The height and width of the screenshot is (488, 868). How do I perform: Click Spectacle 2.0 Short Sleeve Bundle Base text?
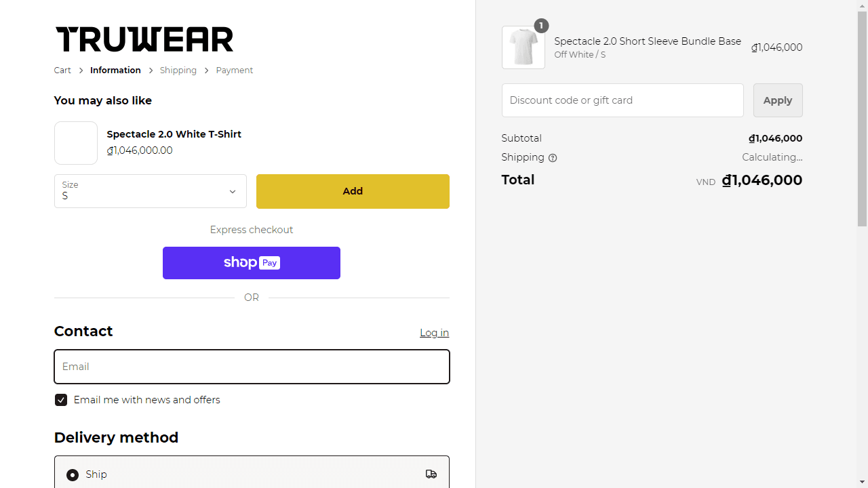pos(648,41)
